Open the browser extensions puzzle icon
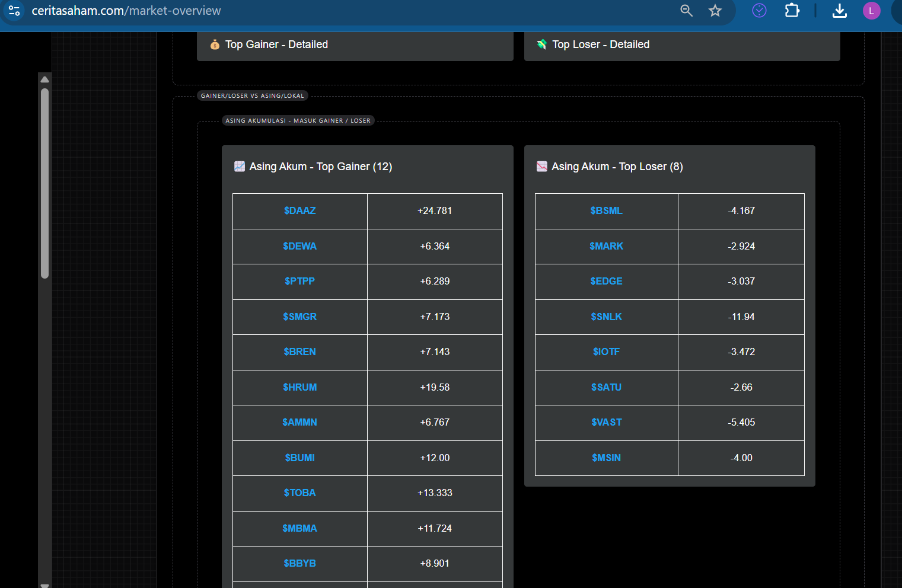 (792, 11)
